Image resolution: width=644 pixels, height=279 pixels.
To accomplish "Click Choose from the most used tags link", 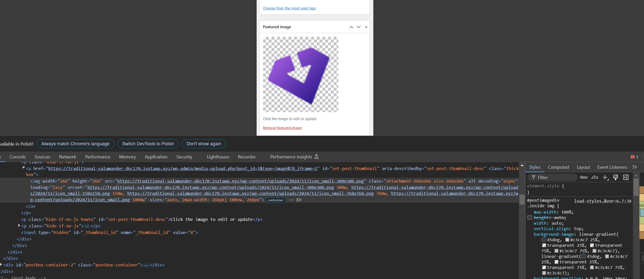I will [x=289, y=8].
